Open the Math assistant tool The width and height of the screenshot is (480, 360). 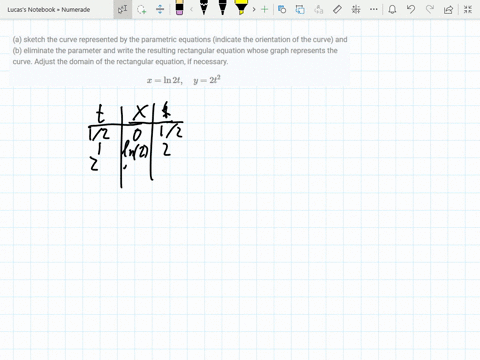pos(356,9)
